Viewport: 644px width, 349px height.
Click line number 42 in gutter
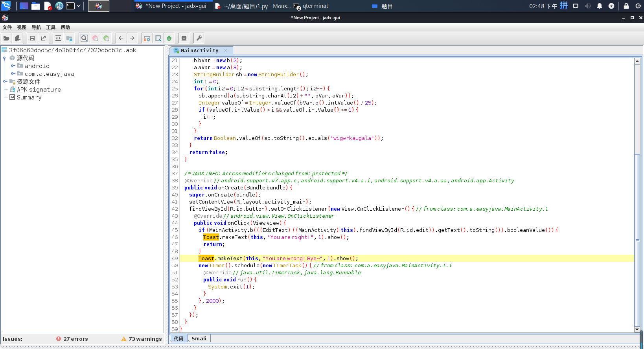(175, 209)
